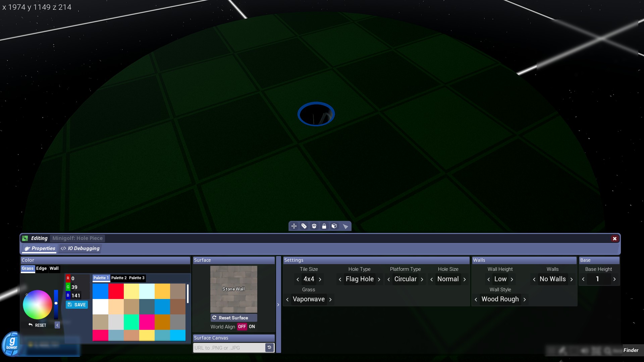Click the 3D cube icon in item toolbar

click(334, 226)
